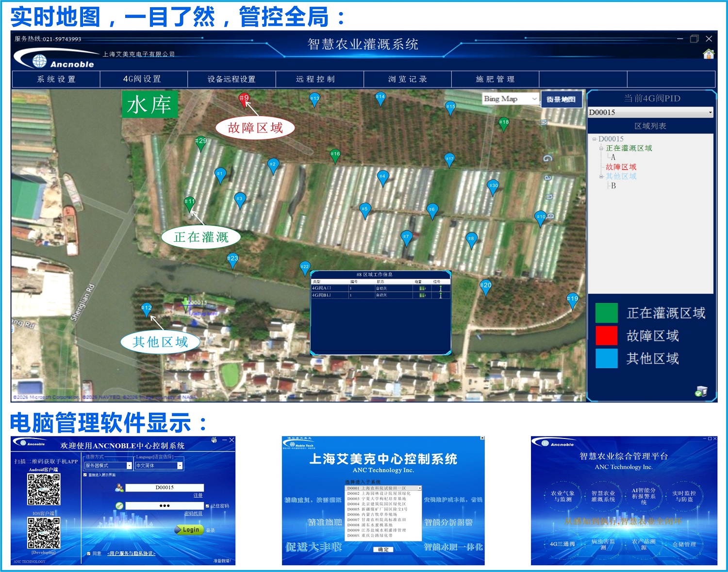The image size is (728, 572).
Task: Select D0003 宁夏大学枸杞培育基地 in the list
Action: point(383,499)
